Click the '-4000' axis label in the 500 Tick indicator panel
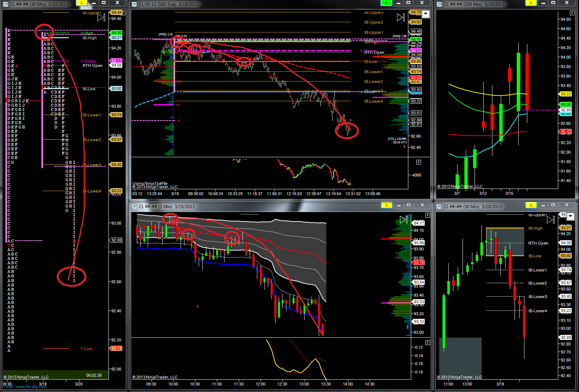The image size is (579, 392). click(x=416, y=175)
